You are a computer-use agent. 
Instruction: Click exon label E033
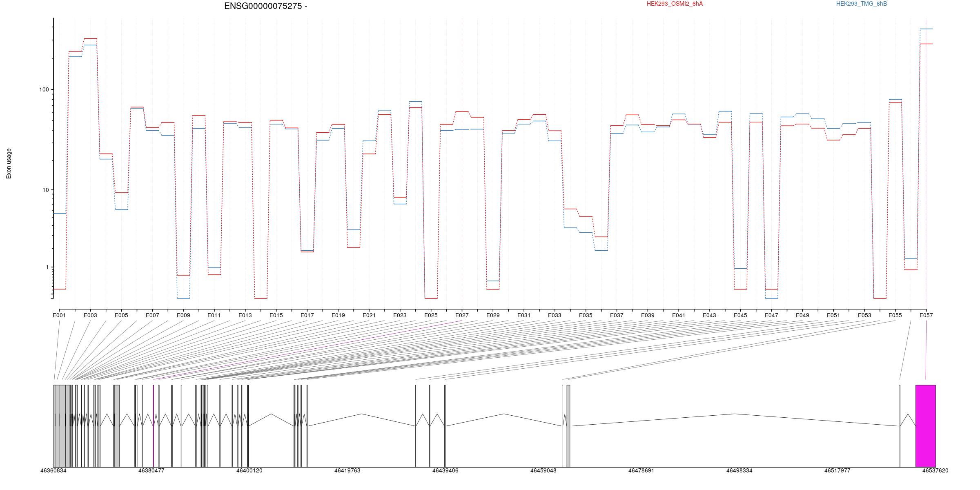pos(555,315)
